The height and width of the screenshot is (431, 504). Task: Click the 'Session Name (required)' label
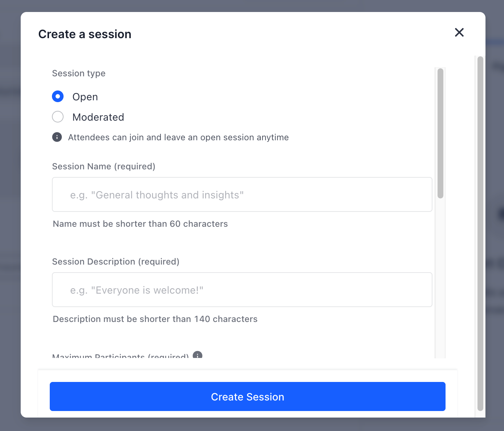(x=104, y=166)
